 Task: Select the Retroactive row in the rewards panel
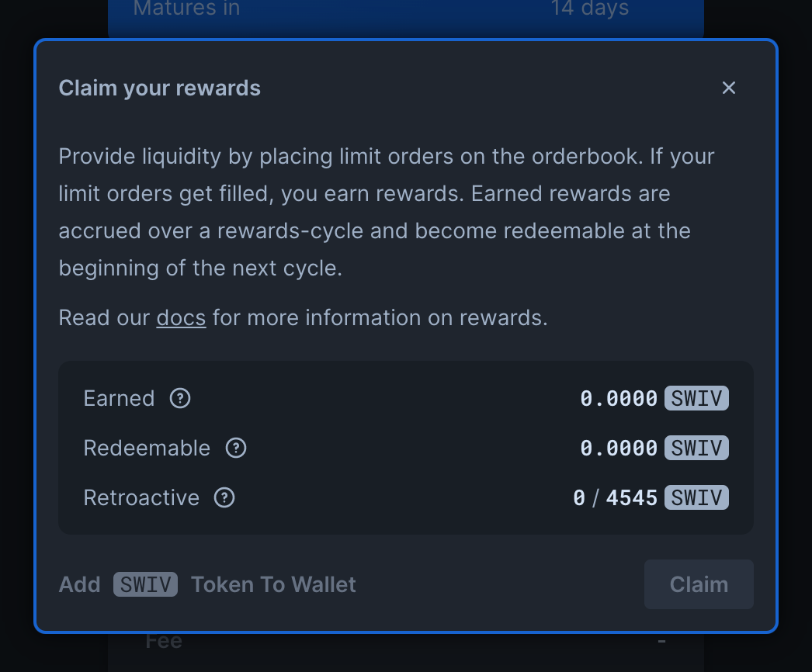click(x=405, y=497)
